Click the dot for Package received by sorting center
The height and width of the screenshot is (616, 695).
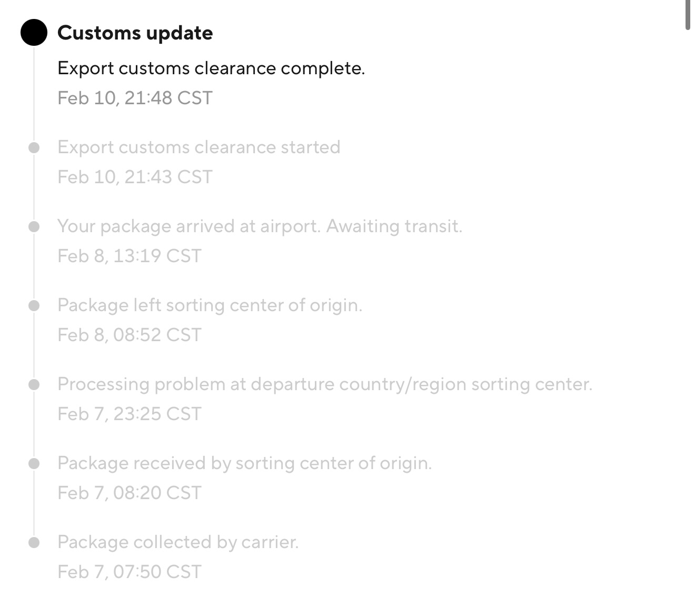[x=34, y=464]
